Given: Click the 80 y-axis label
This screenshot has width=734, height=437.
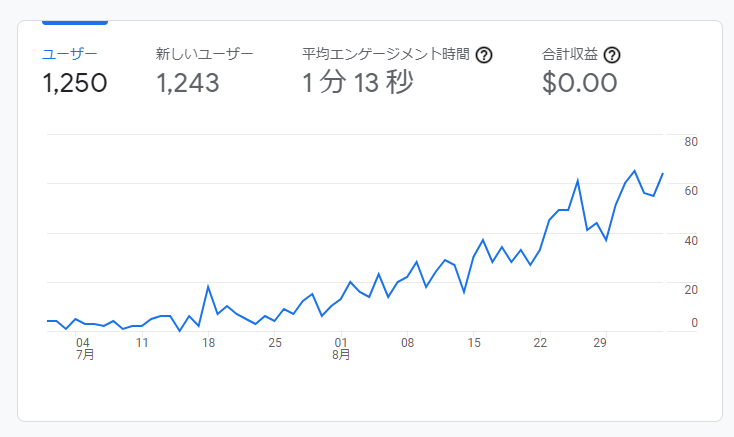Looking at the screenshot, I should (690, 142).
